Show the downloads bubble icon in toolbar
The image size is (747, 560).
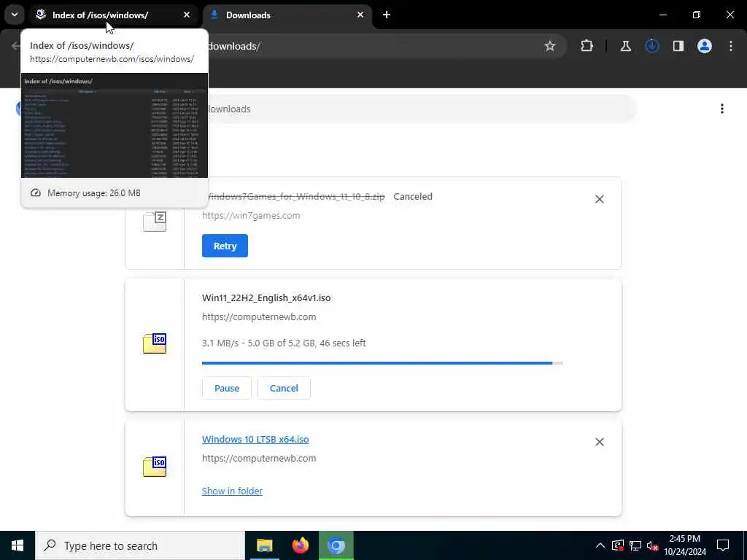pyautogui.click(x=651, y=46)
